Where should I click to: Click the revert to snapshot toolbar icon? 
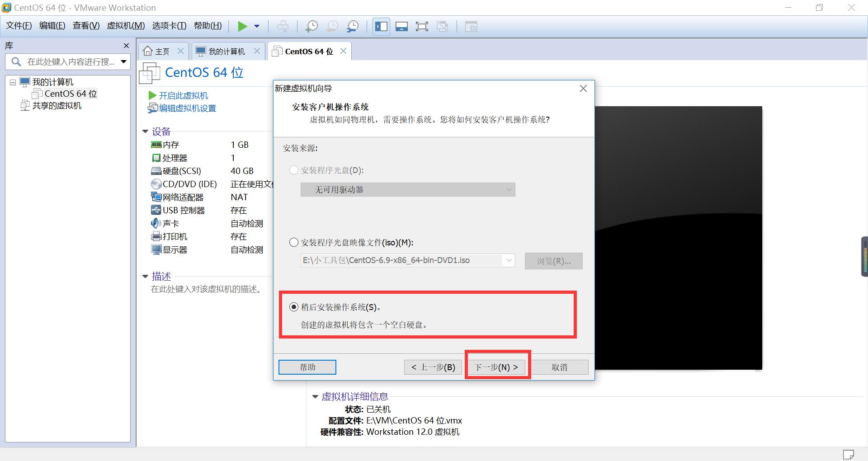pyautogui.click(x=332, y=26)
